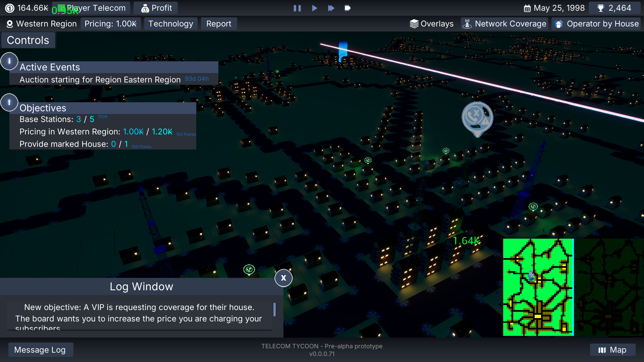Click the Western Region location pin icon
The height and width of the screenshot is (362, 644).
point(10,24)
